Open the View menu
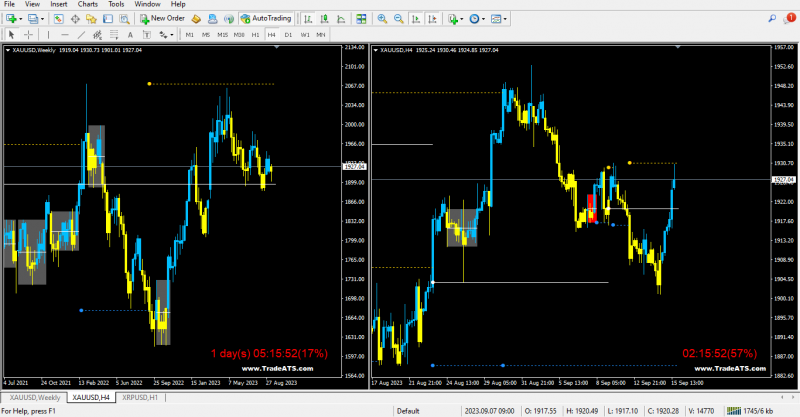The image size is (800, 417). click(32, 4)
